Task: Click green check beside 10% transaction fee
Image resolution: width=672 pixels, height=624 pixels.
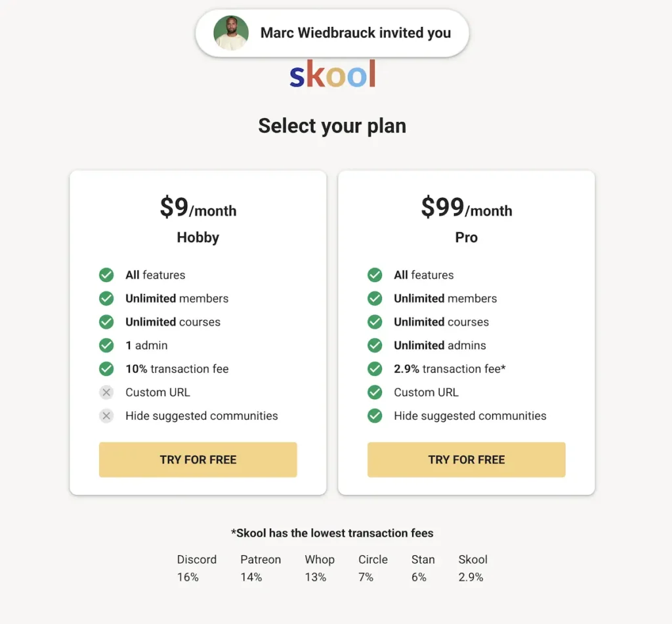Action: coord(106,369)
